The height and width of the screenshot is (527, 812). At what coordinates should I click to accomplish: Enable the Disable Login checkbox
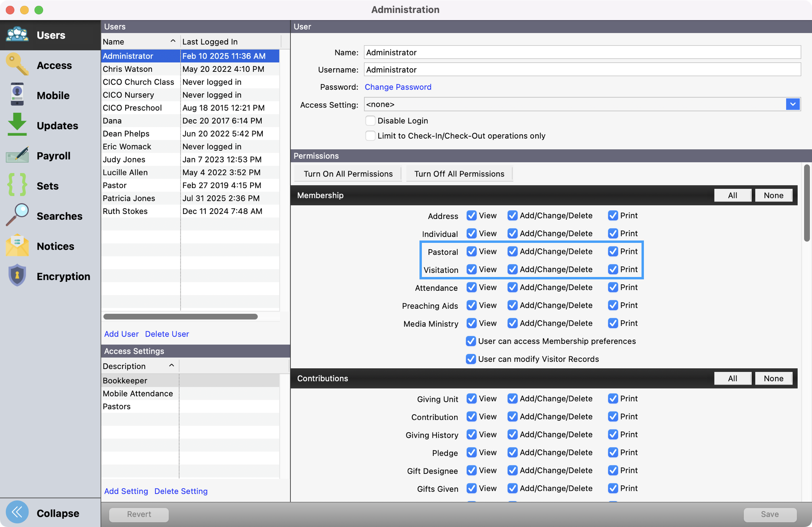[x=370, y=120]
